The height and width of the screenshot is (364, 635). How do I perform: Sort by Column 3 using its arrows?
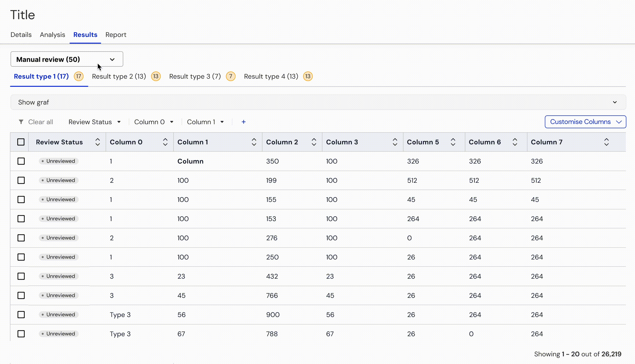[395, 142]
